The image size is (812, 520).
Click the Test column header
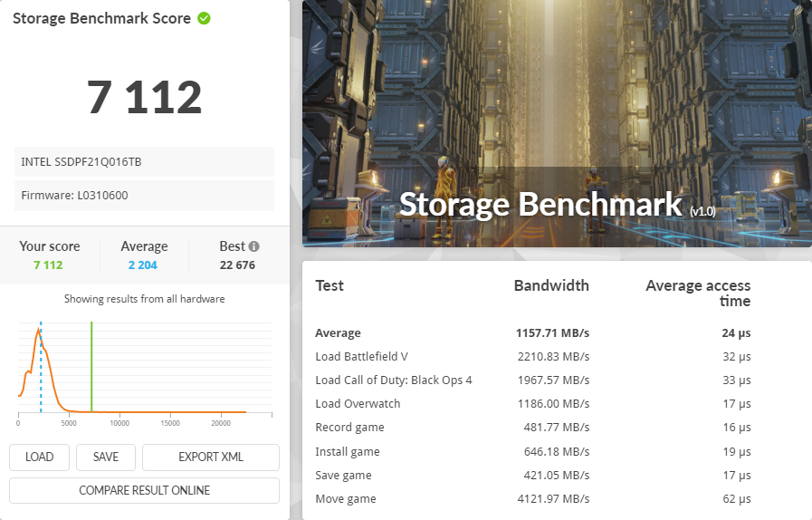pos(330,285)
